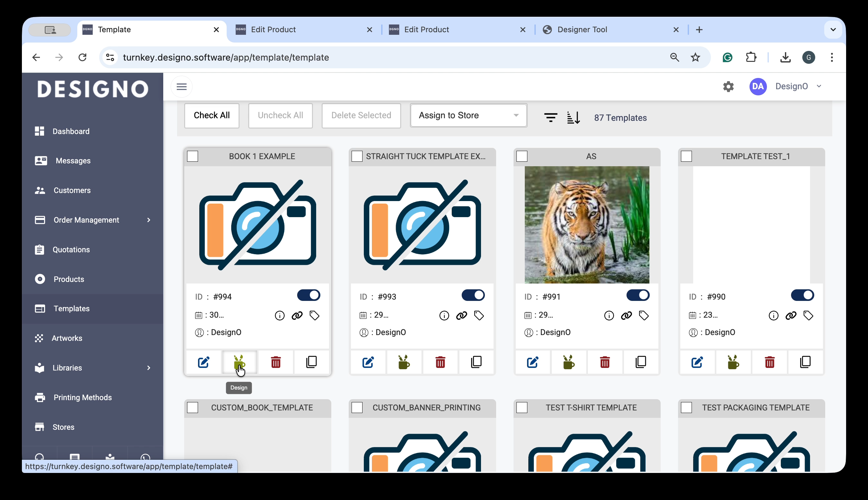
Task: Open the Assign to Store dropdown
Action: 468,115
